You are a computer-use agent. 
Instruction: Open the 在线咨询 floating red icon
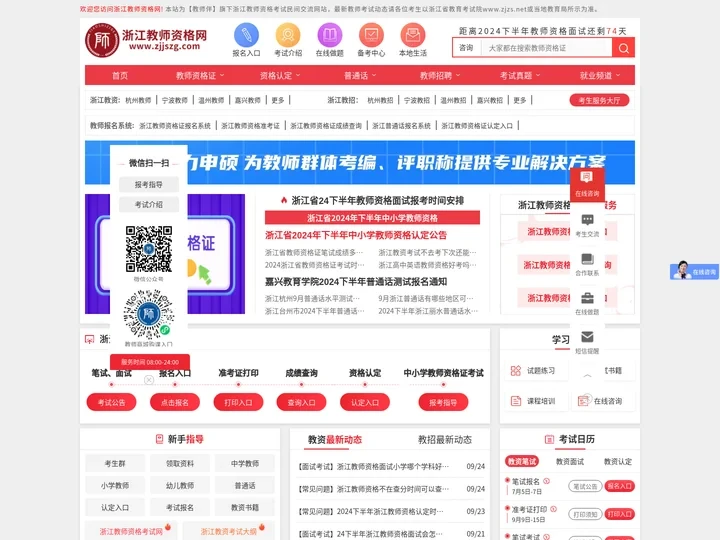(x=587, y=184)
